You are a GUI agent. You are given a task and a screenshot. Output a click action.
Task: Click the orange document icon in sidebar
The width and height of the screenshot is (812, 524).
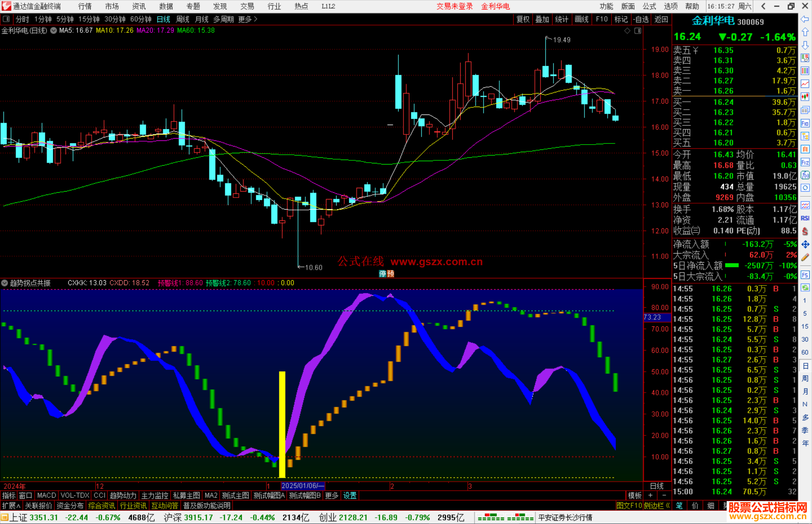[805, 149]
